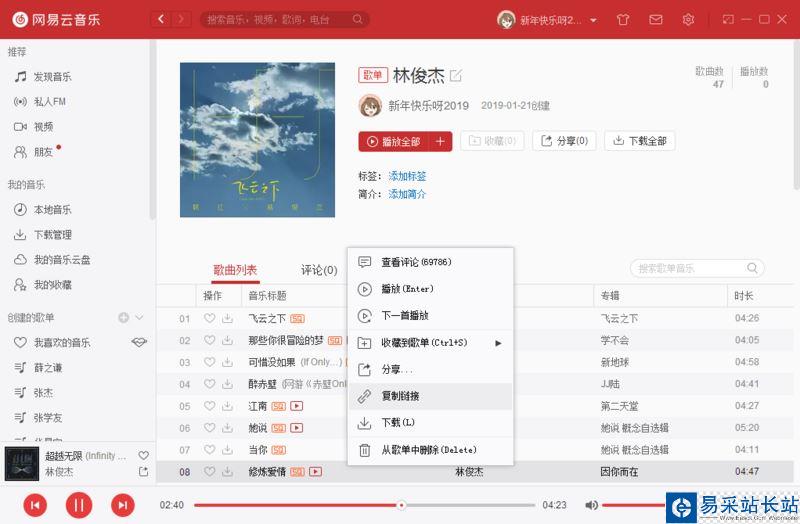The image size is (800, 524).
Task: Switch to 评论(0) tab
Action: coord(319,270)
